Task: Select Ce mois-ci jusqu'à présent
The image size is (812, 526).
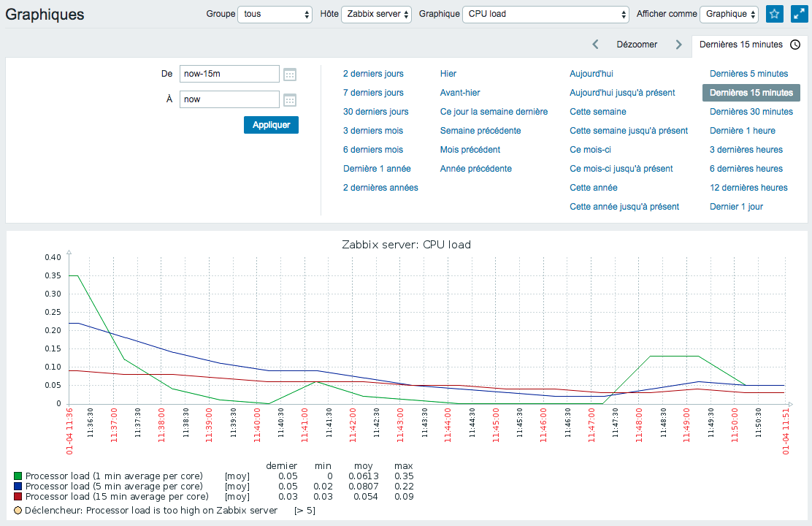Action: click(621, 169)
